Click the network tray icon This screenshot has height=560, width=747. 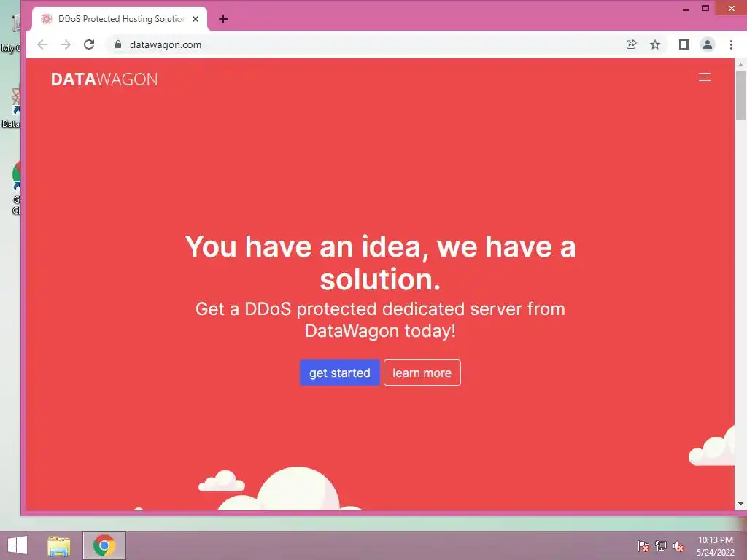pos(661,546)
